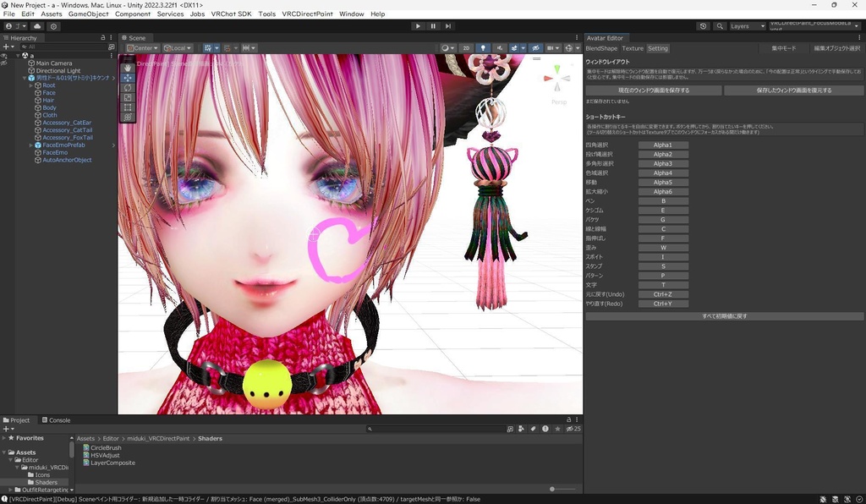Open Unity Cloud services icon
The height and width of the screenshot is (504, 866).
[37, 26]
